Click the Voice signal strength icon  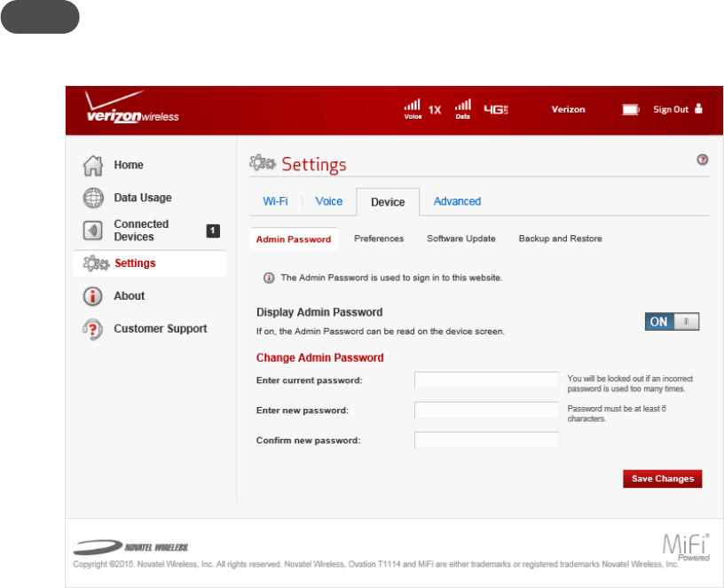(x=413, y=109)
